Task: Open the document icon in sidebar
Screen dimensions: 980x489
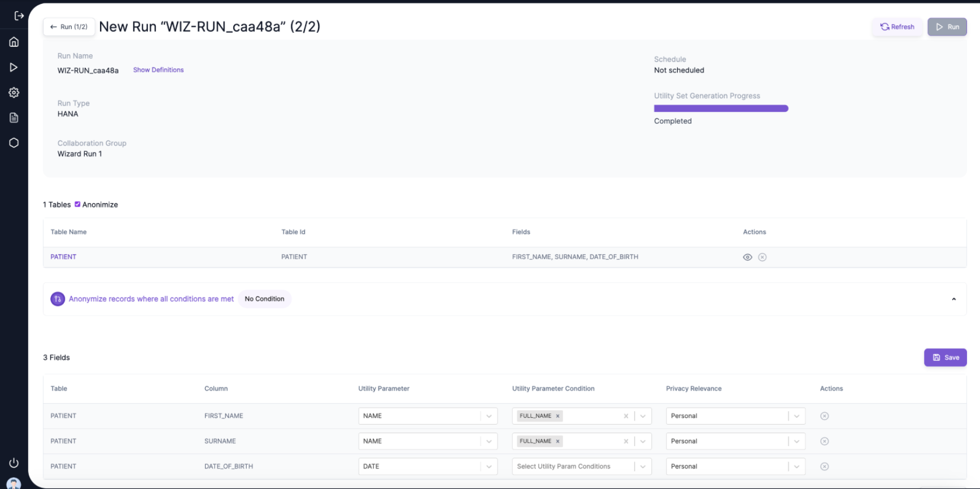Action: 14,117
